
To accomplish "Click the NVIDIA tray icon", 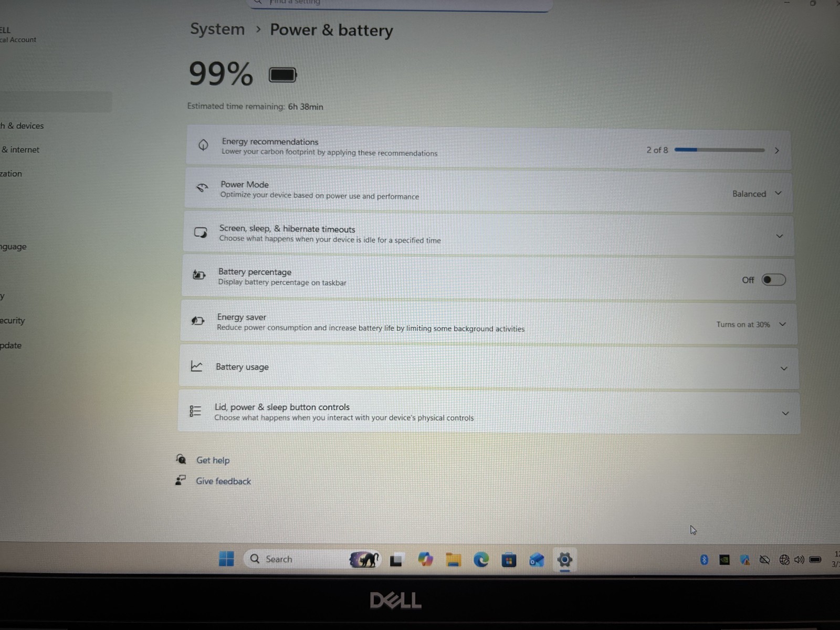I will tap(724, 560).
